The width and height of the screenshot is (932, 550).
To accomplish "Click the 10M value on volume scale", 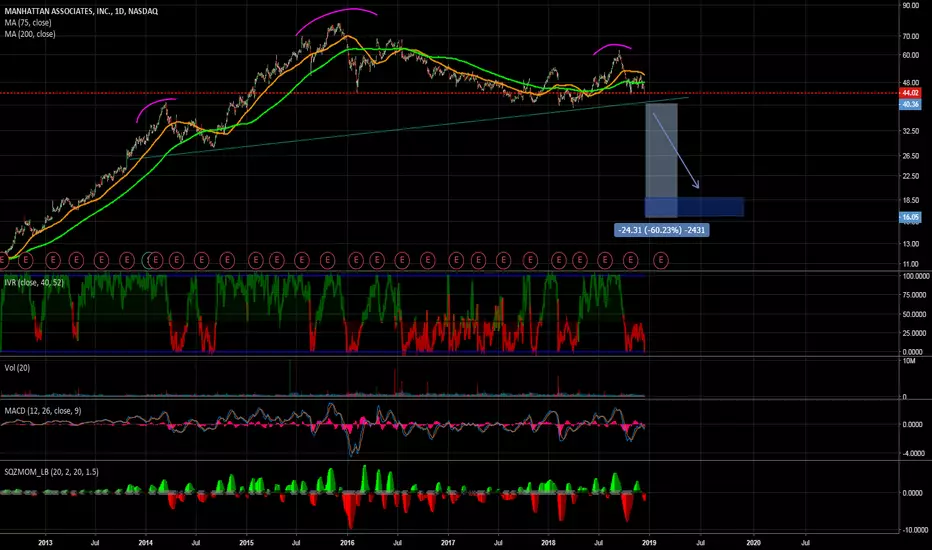I will pos(909,361).
